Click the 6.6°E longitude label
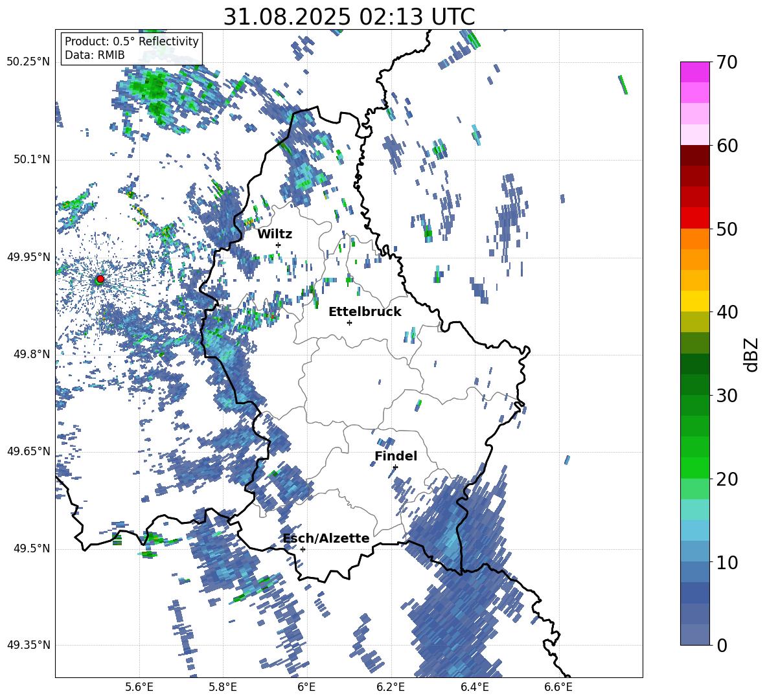Image resolution: width=767 pixels, height=700 pixels. coord(558,688)
